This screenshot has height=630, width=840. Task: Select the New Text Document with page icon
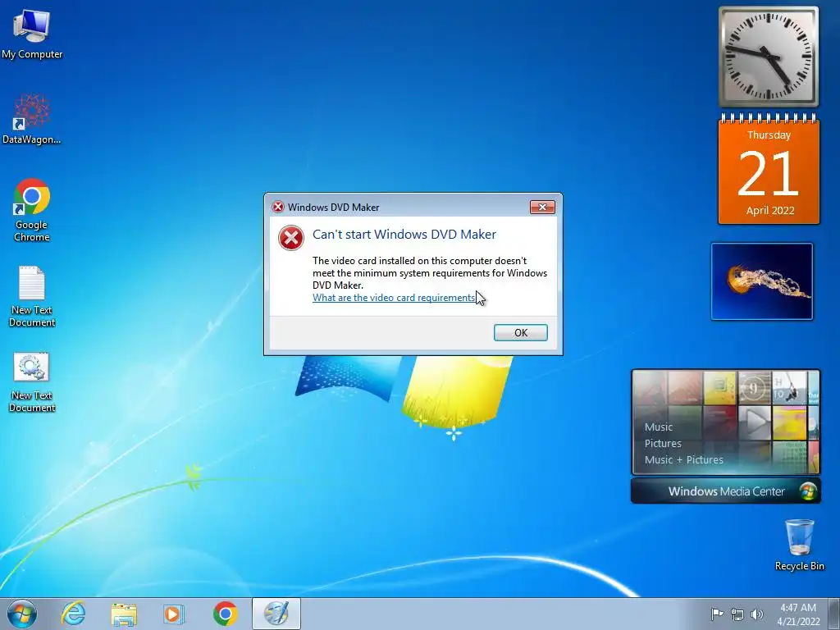[32, 296]
